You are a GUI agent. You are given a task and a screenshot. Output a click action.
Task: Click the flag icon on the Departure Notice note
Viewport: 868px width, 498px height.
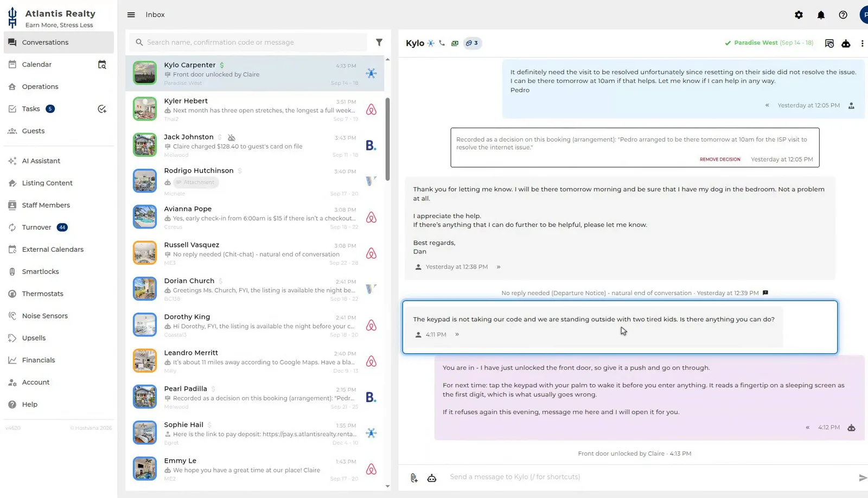(x=765, y=293)
